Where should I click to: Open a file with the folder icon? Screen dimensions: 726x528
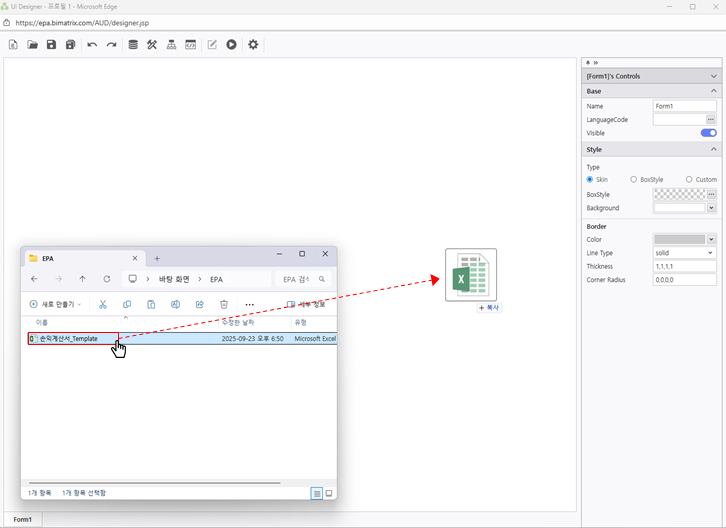32,45
